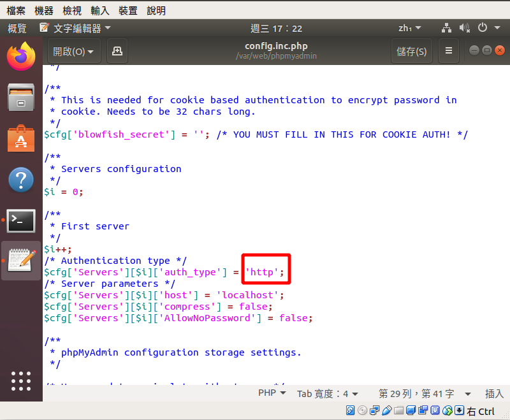510x420 pixels.
Task: Open Terminal from the dock
Action: [x=21, y=221]
